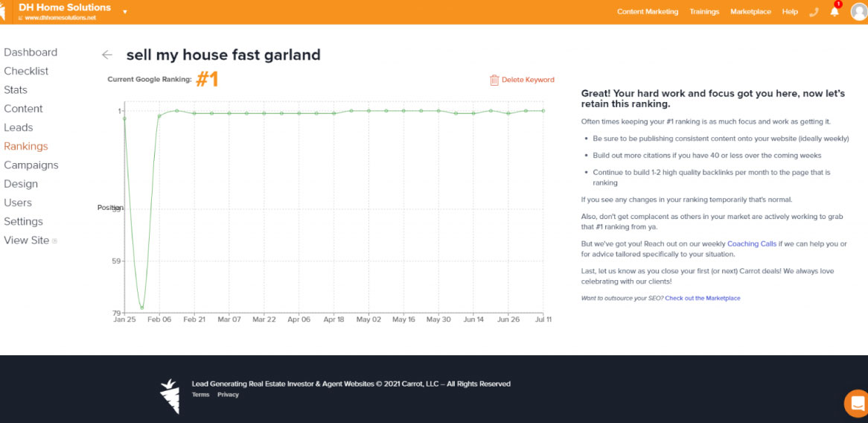Open the user profile avatar
This screenshot has width=868, height=423.
[858, 12]
